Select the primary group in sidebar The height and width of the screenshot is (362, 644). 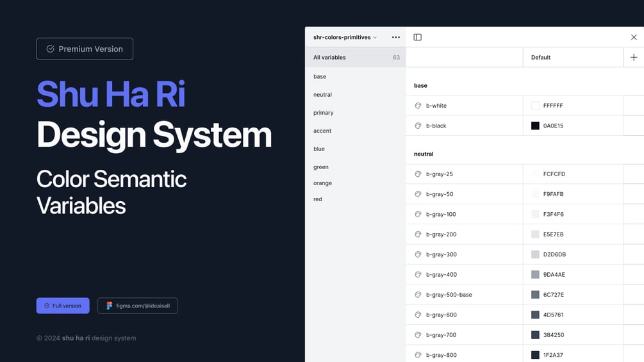coord(323,113)
